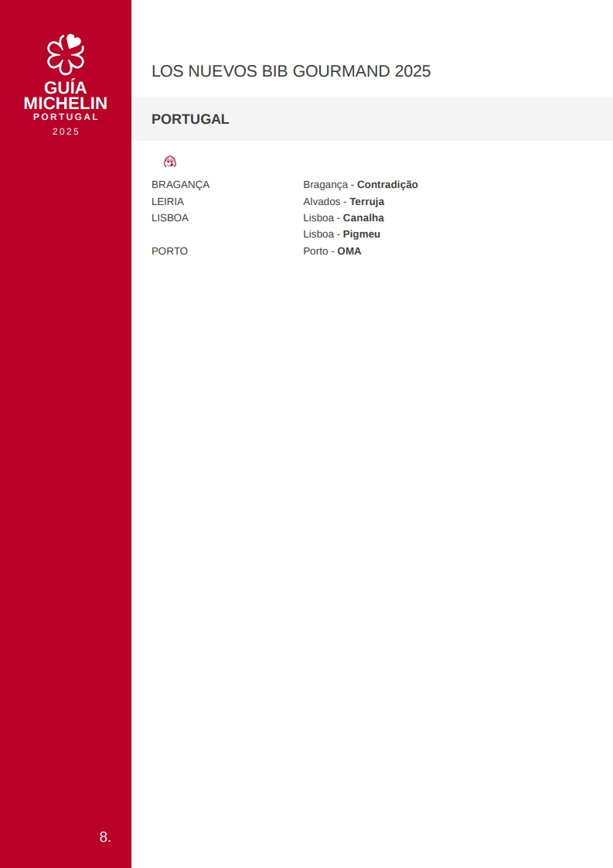Click the '2025' year in sidebar
This screenshot has width=613, height=868.
tap(66, 132)
